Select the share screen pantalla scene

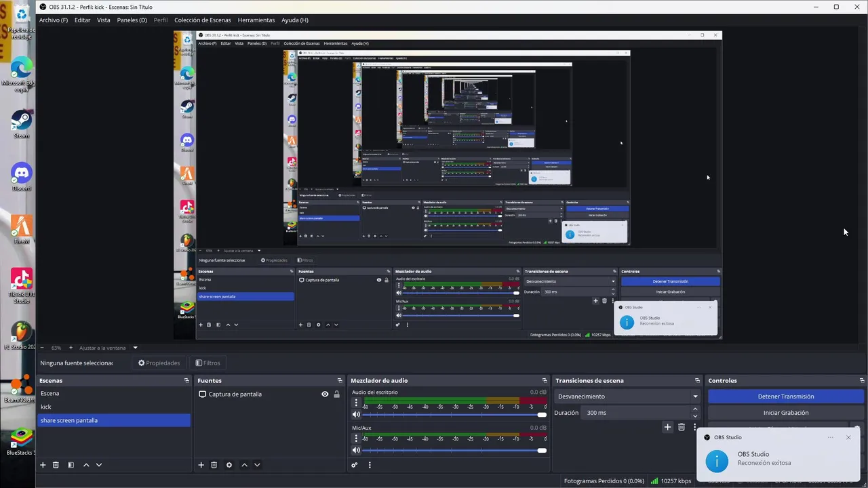(x=113, y=421)
